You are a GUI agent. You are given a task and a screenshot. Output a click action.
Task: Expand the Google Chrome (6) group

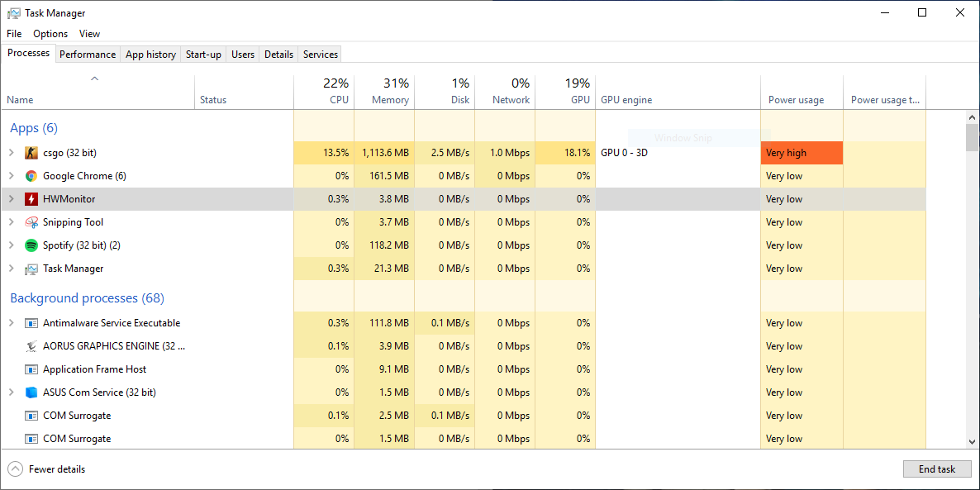12,176
